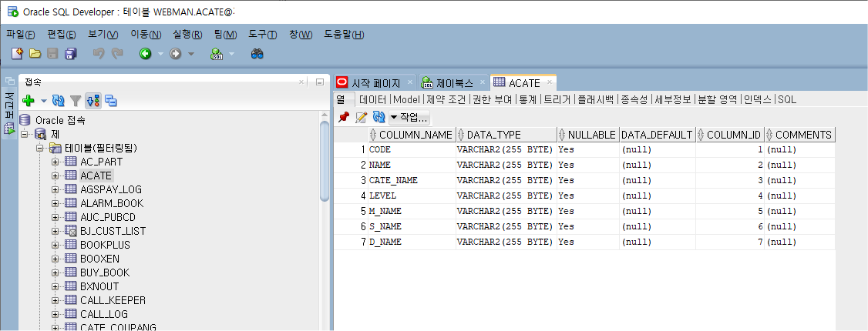Open the 데이터 sub-tab
This screenshot has height=331, width=868.
(x=372, y=99)
